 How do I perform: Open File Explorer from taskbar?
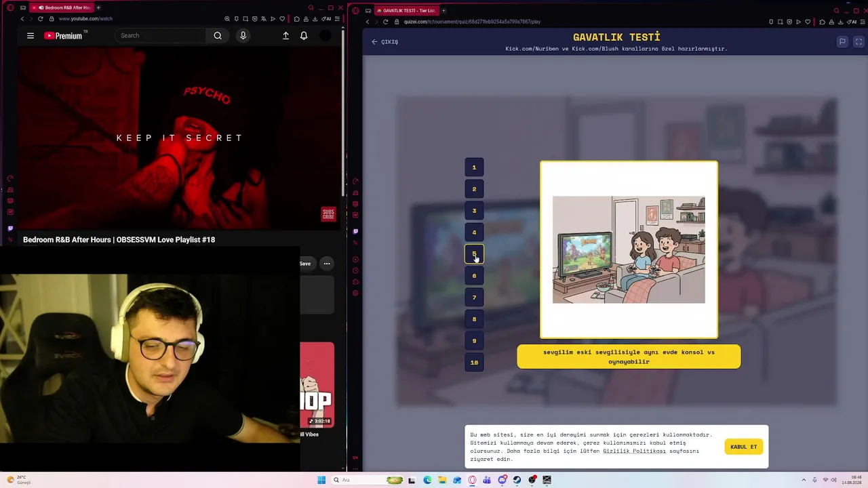click(442, 481)
